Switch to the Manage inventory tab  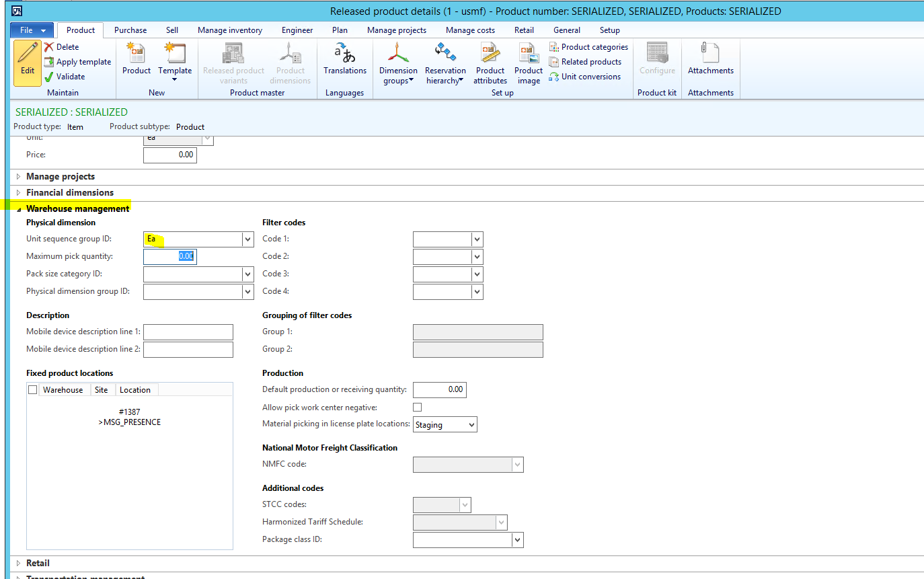pyautogui.click(x=229, y=30)
